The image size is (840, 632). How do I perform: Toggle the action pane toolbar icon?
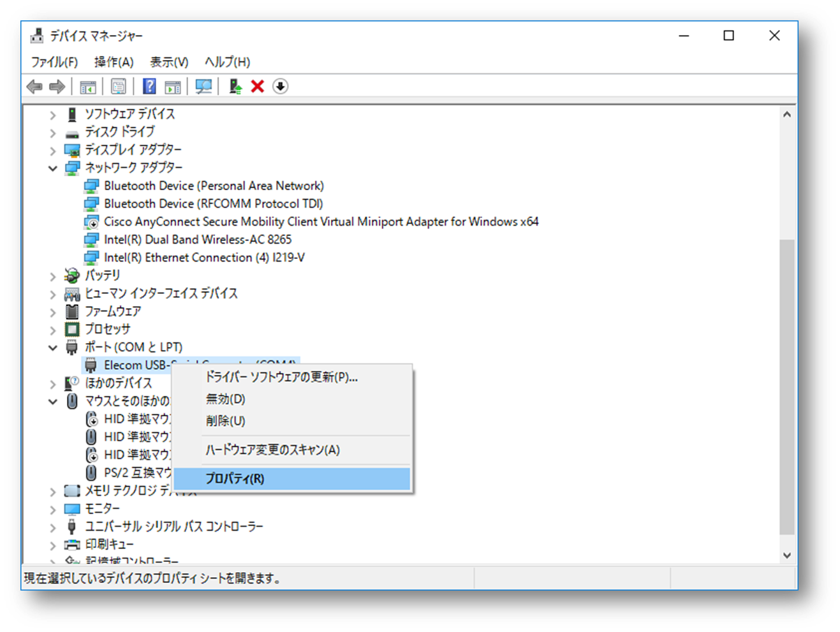(173, 86)
